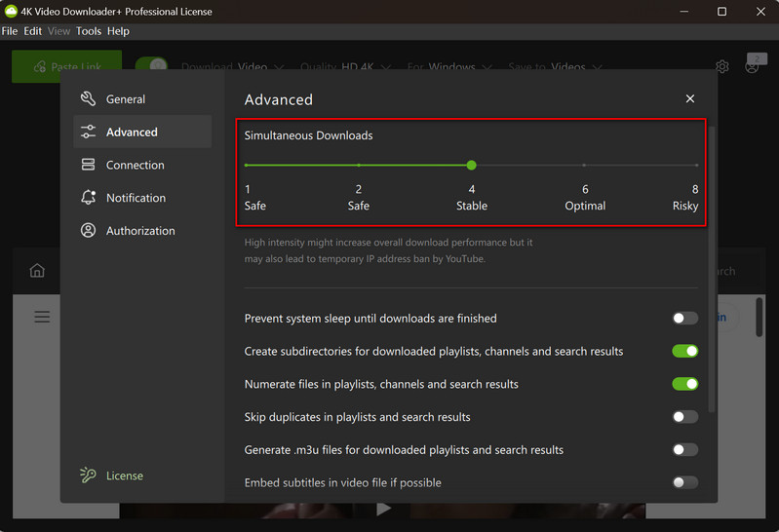Click the License key icon
The image size is (779, 532).
click(x=88, y=475)
